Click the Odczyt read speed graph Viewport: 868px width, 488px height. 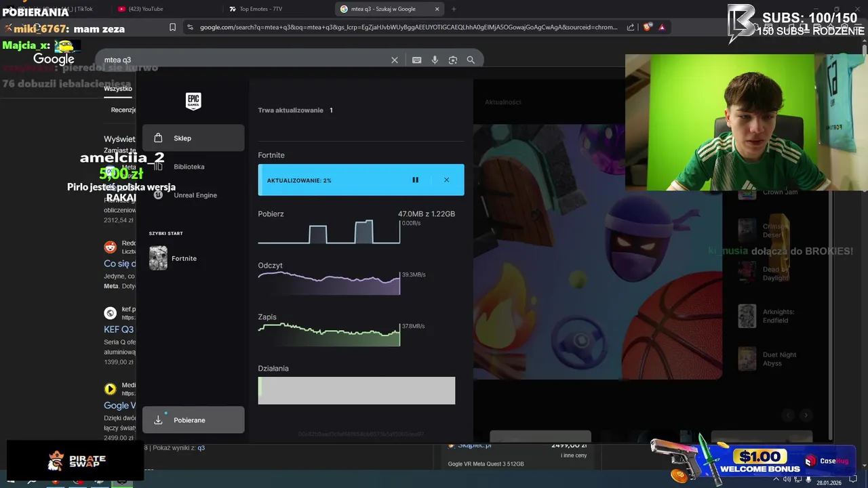coord(329,283)
